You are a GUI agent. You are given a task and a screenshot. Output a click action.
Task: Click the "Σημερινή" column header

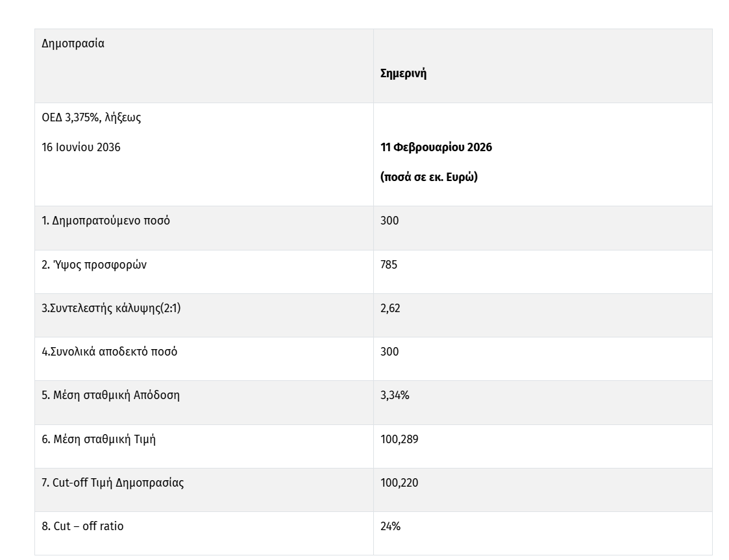[403, 73]
